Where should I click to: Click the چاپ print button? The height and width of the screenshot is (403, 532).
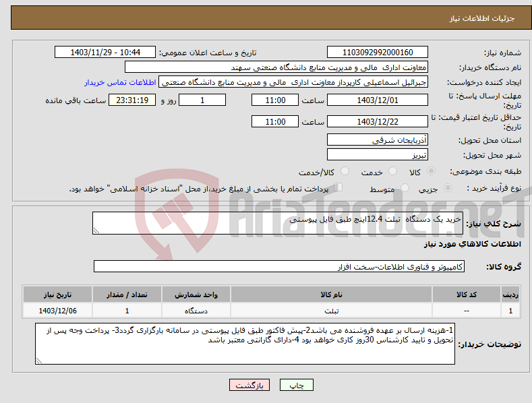pos(297,385)
